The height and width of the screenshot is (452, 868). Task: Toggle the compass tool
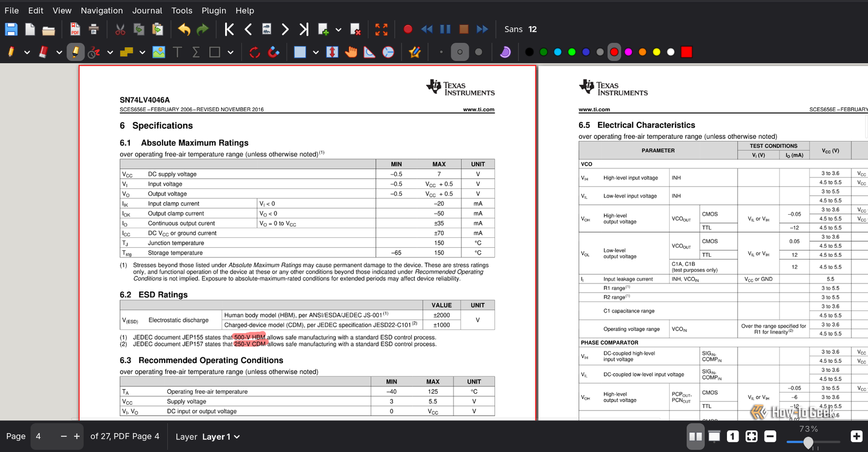(388, 52)
